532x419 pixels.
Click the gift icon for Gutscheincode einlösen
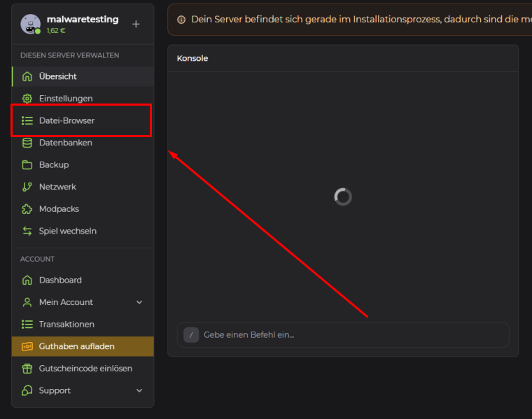click(27, 369)
